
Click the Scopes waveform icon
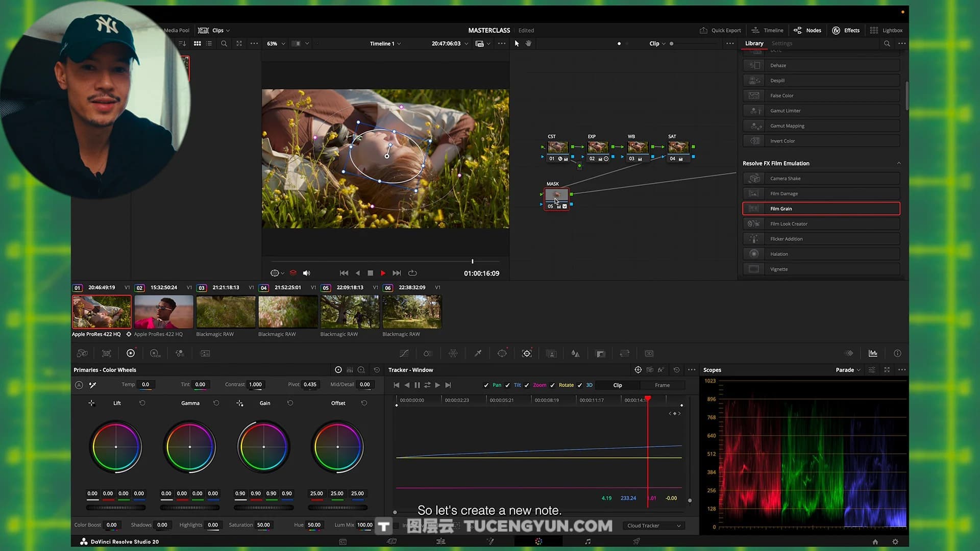pos(873,354)
